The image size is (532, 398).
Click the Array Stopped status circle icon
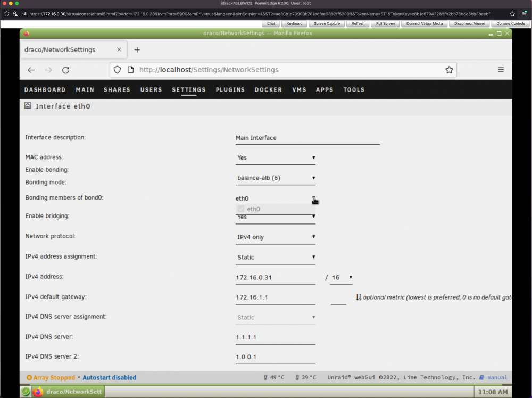pos(29,377)
